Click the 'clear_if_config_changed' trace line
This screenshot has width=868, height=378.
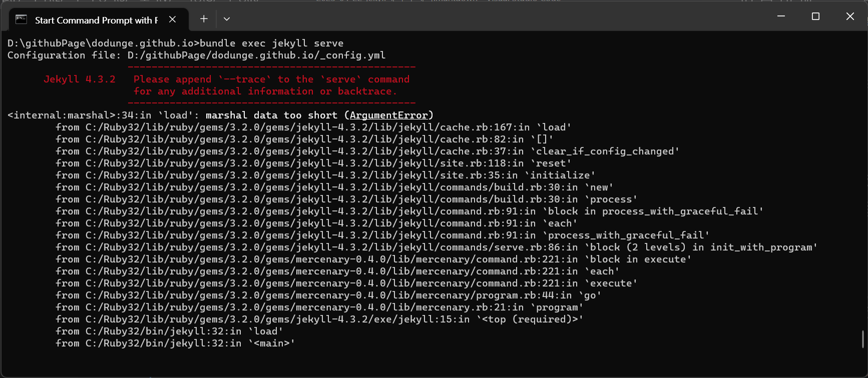367,151
